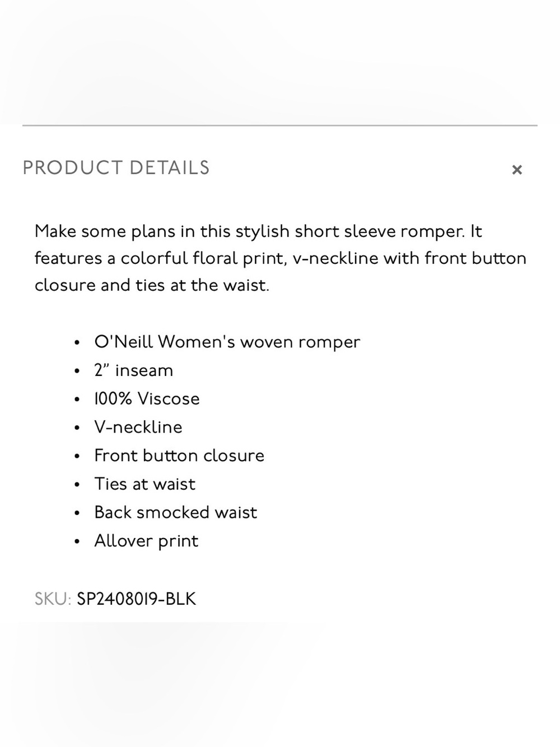Click the 'closure and ties at the waist' line
560x747 pixels.
coord(152,285)
